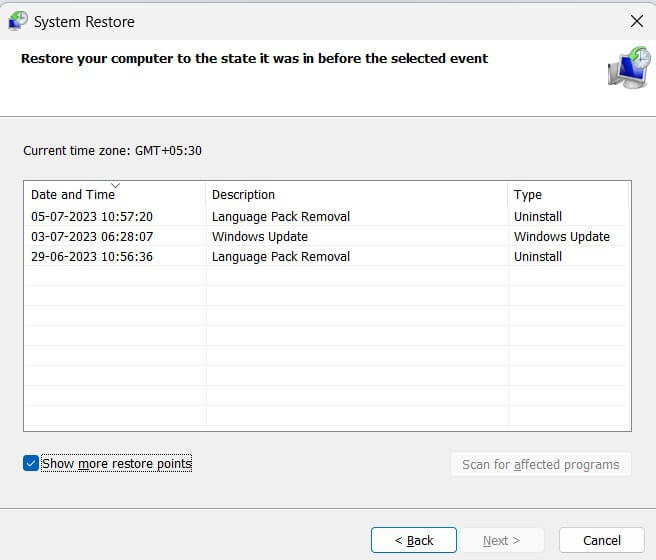Click Windows Update in the Type column
Image resolution: width=656 pixels, height=560 pixels.
(561, 237)
